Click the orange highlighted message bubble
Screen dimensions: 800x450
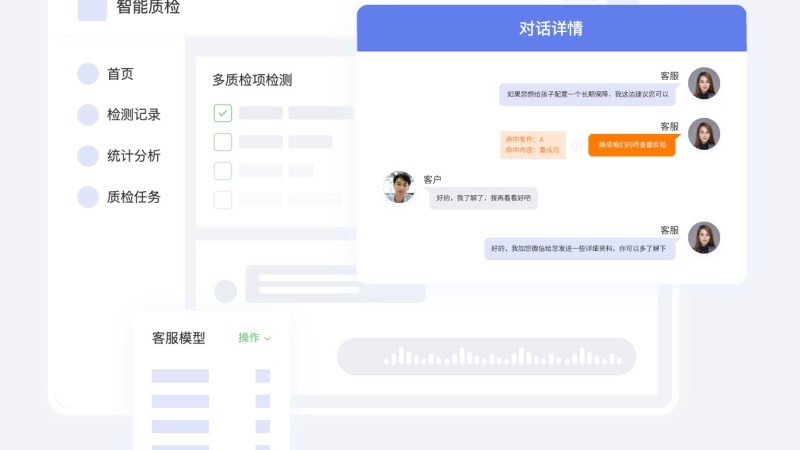pyautogui.click(x=632, y=145)
